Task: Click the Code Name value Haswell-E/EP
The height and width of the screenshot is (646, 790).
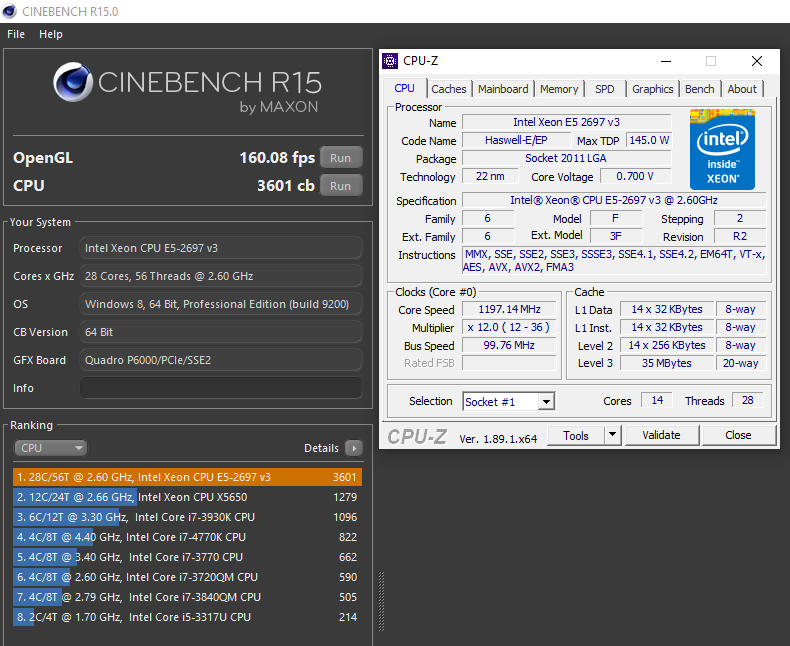Action: point(516,140)
